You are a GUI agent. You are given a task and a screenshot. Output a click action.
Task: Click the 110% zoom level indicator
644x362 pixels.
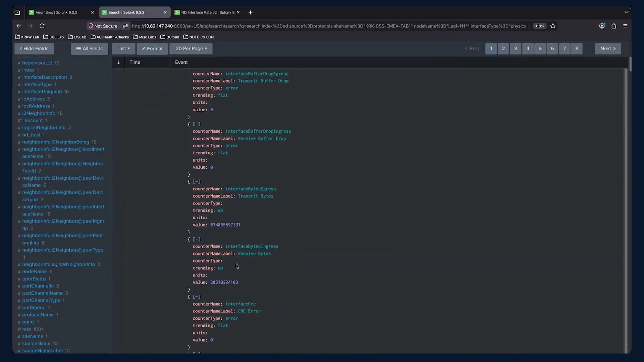coord(539,26)
